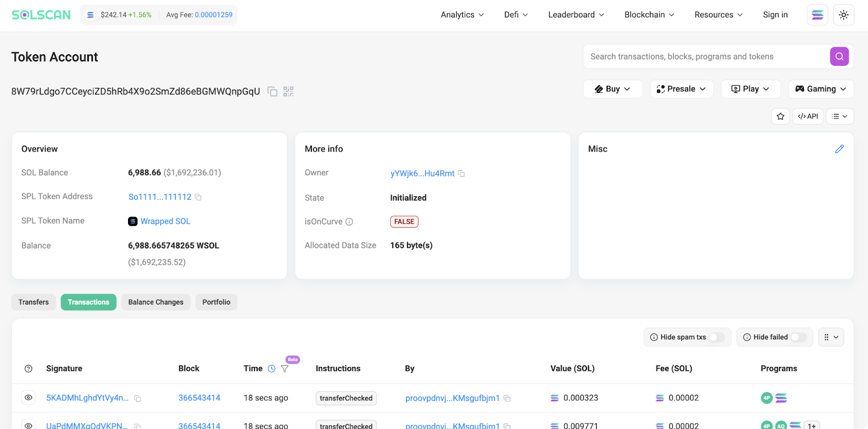Select the Transactions tab
Screen dimensions: 868x429
click(88, 302)
